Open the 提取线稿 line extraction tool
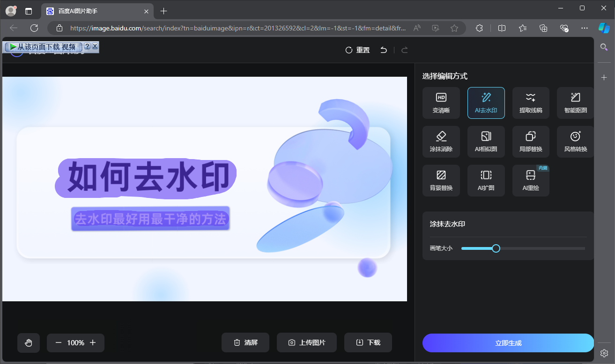Image resolution: width=615 pixels, height=364 pixels. point(531,102)
